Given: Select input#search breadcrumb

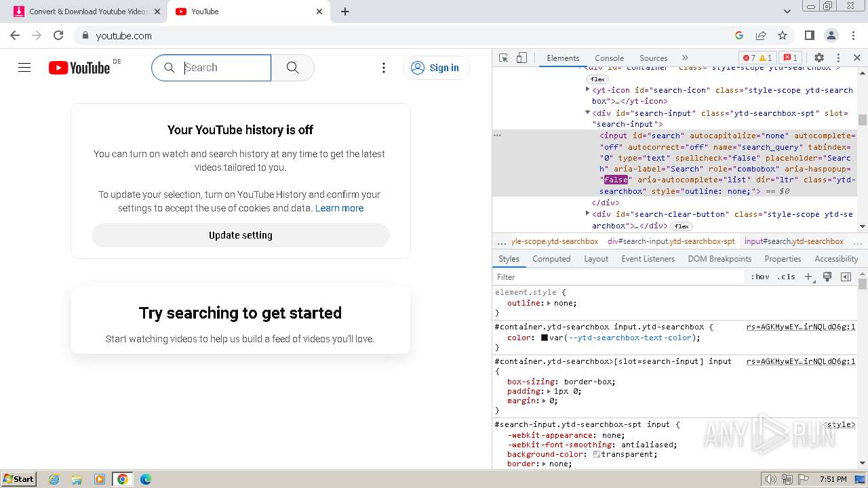Looking at the screenshot, I should coord(794,241).
